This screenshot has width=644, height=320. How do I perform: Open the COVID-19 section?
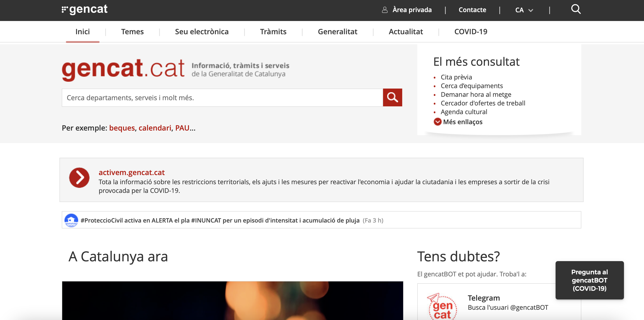tap(471, 31)
